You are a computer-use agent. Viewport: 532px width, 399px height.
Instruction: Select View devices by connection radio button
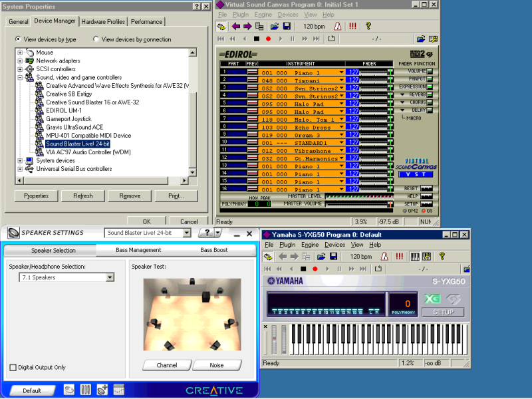click(96, 39)
